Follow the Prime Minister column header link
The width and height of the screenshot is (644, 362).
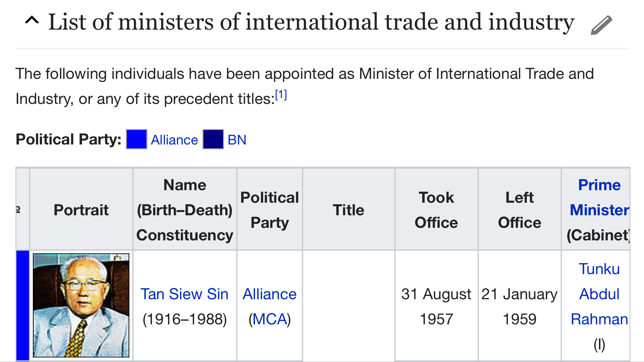pyautogui.click(x=599, y=197)
